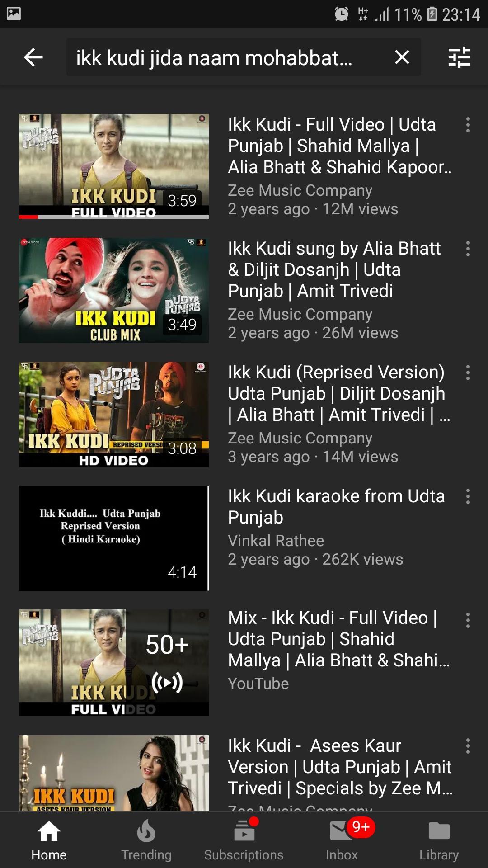488x868 pixels.
Task: Open options menu for Mix playlist result
Action: click(x=468, y=620)
